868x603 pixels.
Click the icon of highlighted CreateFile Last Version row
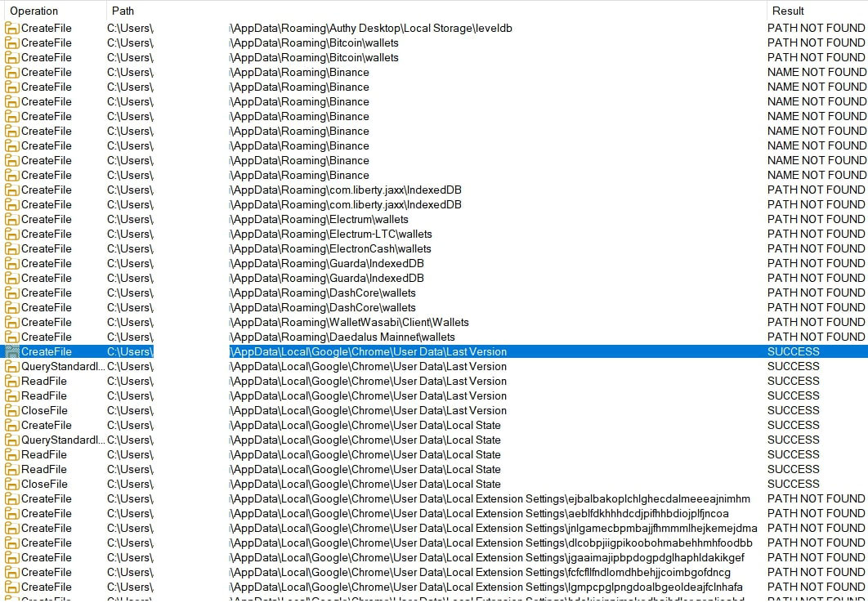[x=12, y=351]
